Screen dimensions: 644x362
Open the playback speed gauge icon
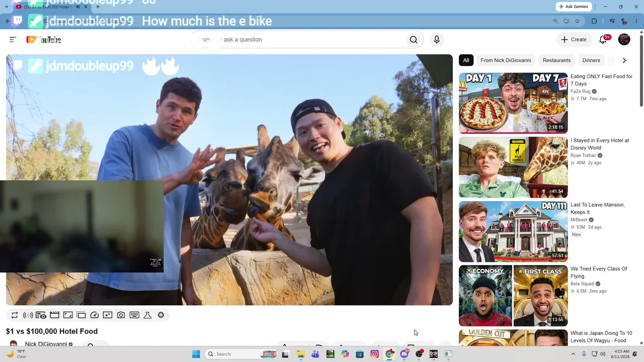pyautogui.click(x=95, y=315)
